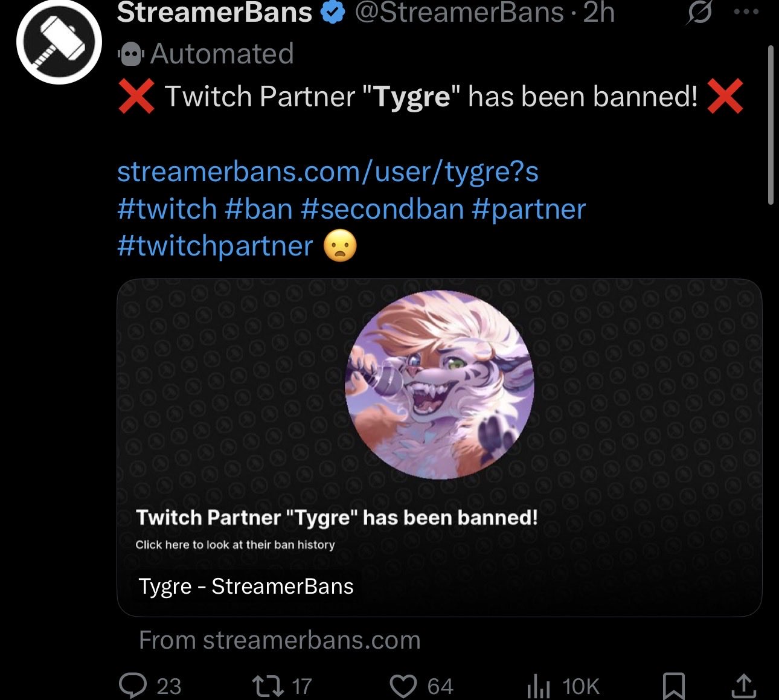Like the tweet with the heart icon
The height and width of the screenshot is (700, 779).
tap(405, 686)
